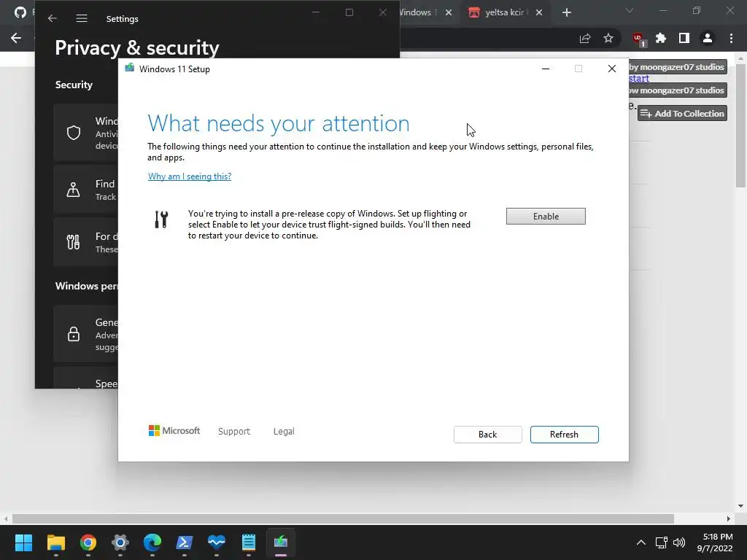The image size is (747, 560).
Task: Open the 'Why am I seeing this?' link
Action: pyautogui.click(x=190, y=176)
